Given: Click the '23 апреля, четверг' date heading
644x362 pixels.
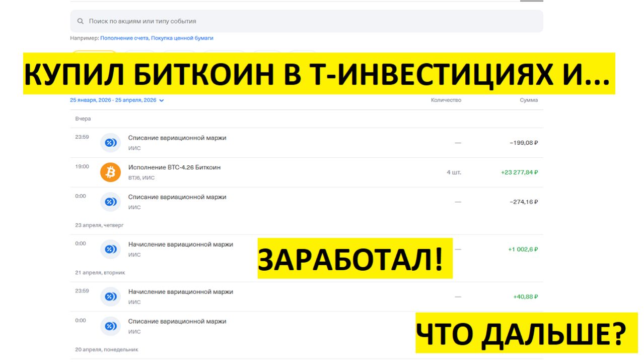Looking at the screenshot, I should (99, 225).
